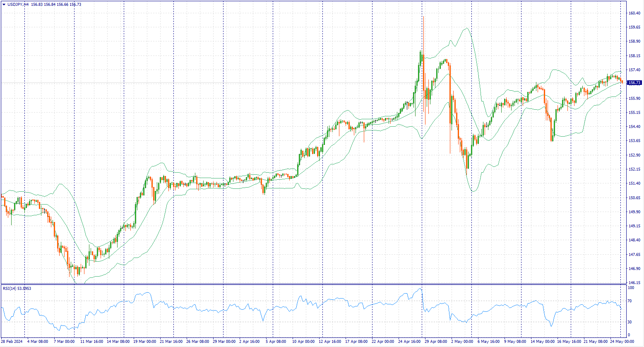Click the 2 May 00:00 time label

point(462,342)
